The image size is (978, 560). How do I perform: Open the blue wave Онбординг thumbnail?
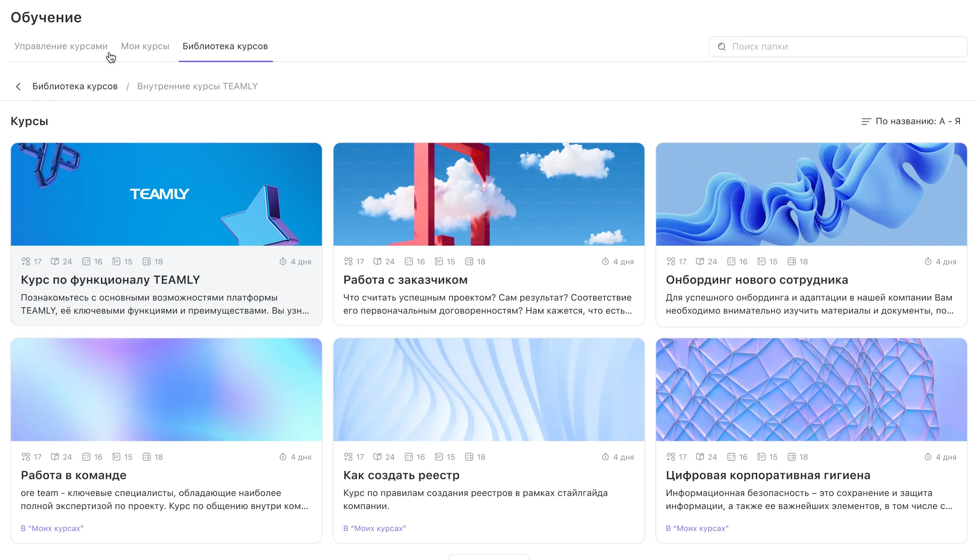(811, 194)
